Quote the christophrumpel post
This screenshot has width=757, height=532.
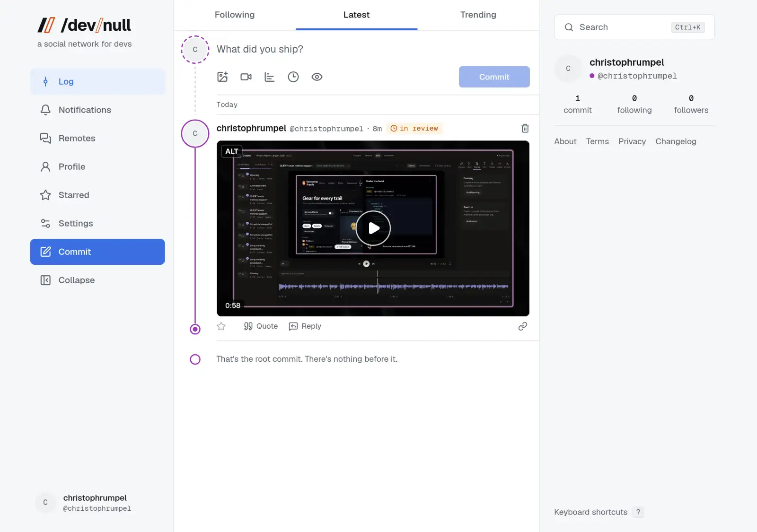click(x=261, y=326)
